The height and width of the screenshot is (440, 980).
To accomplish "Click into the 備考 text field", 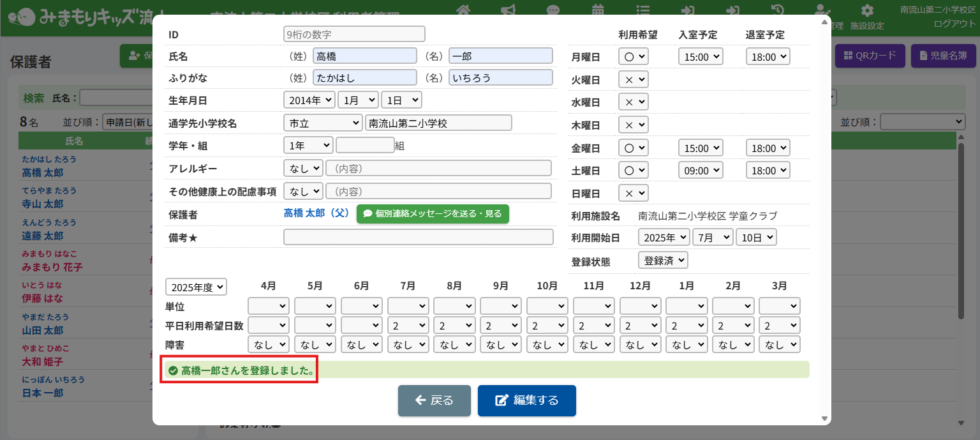I will click(418, 237).
